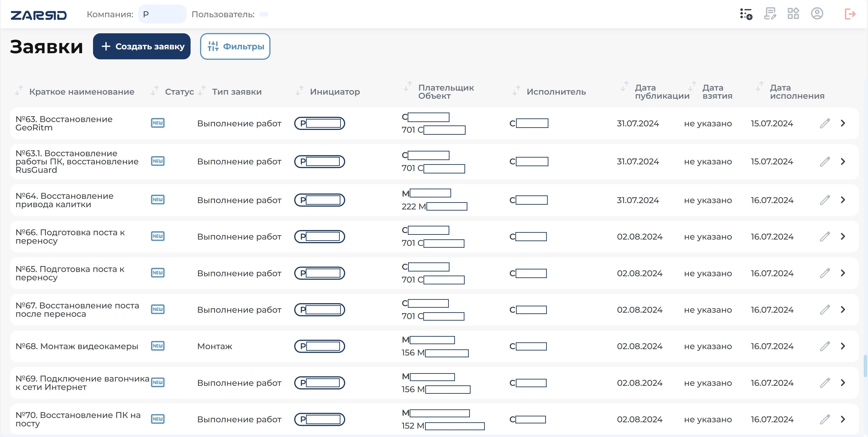868x437 pixels.
Task: Sort by Статус column
Action: 154,91
